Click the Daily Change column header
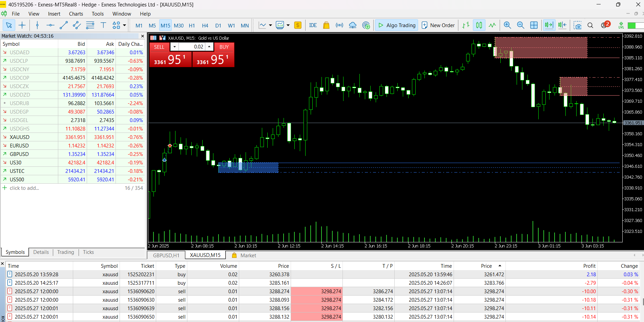This screenshot has height=322, width=644. pos(130,44)
